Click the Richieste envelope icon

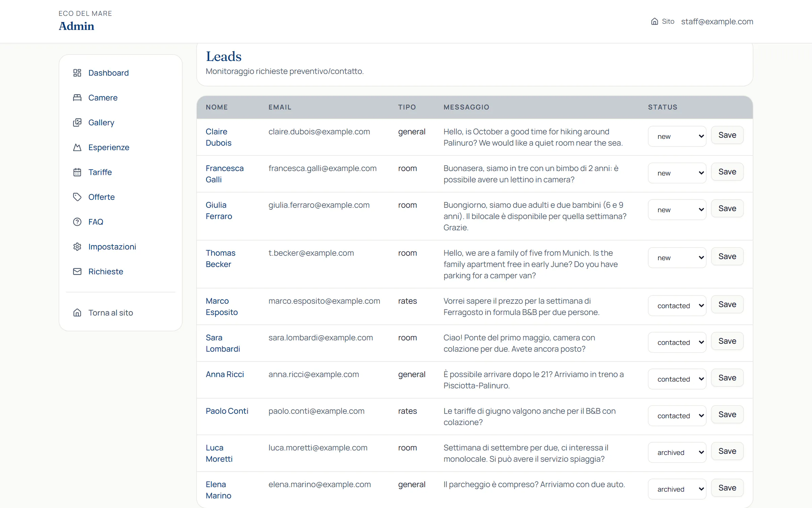[x=77, y=271]
